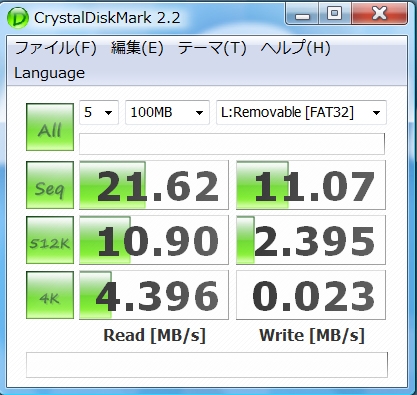417x395 pixels.
Task: Start the 4K benchmark test
Action: (50, 295)
